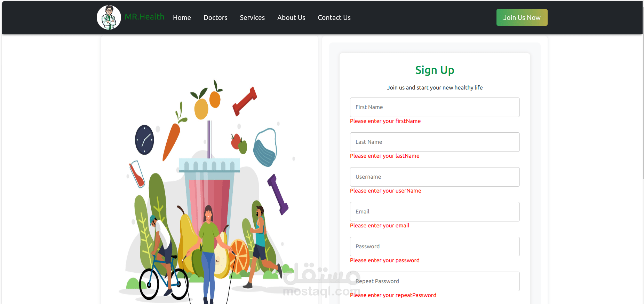Open the Home menu item
The height and width of the screenshot is (304, 644).
pos(182,17)
